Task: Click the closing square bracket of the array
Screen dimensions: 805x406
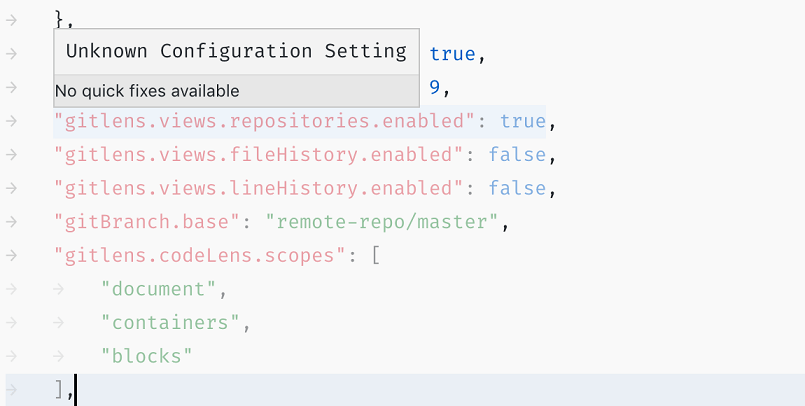Action: 60,390
